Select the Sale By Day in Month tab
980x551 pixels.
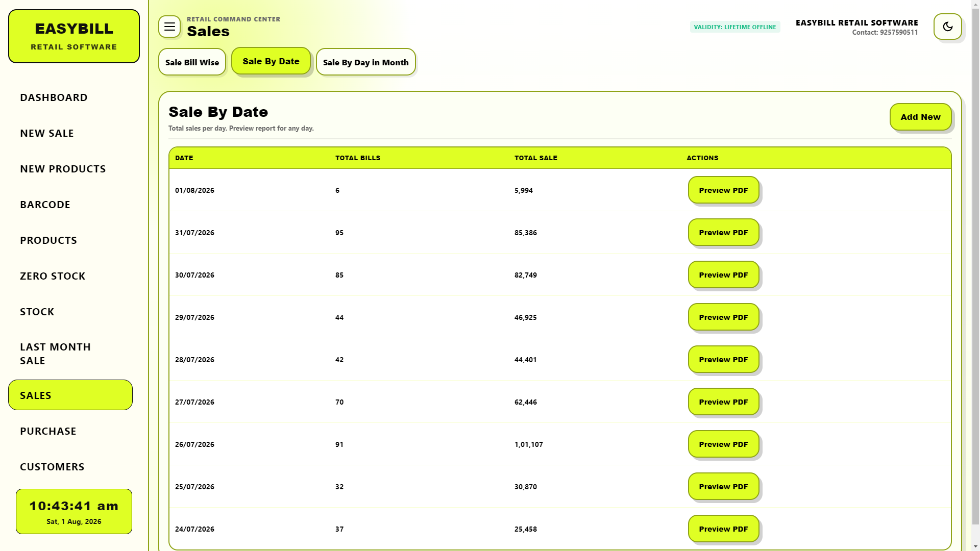click(365, 62)
